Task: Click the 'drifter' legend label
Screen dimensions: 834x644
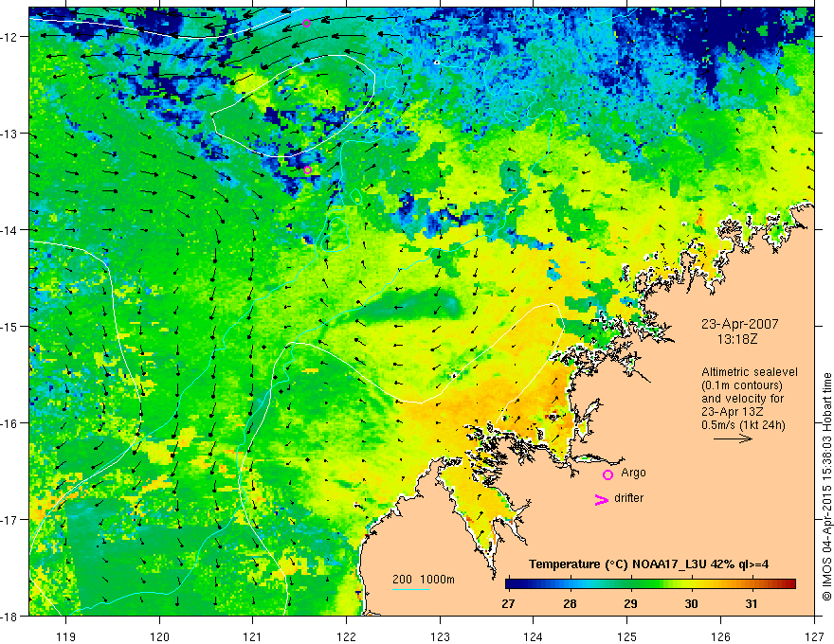Action: tap(628, 498)
